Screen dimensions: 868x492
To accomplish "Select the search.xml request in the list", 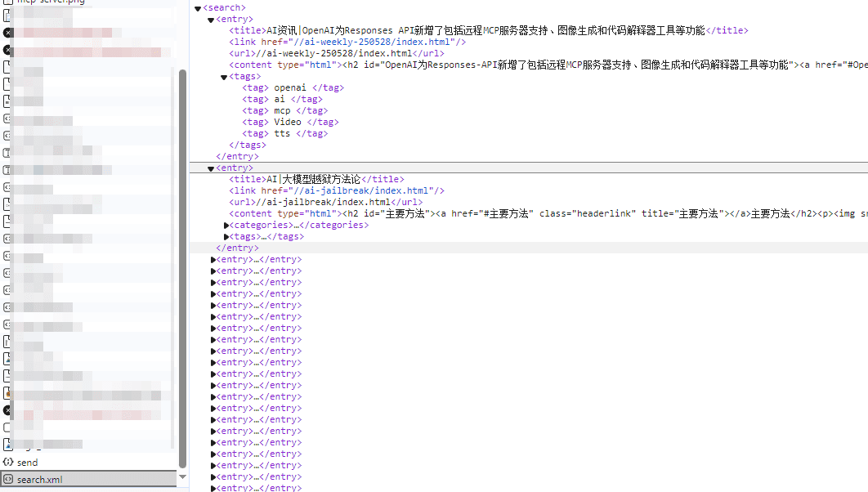I will (x=39, y=480).
